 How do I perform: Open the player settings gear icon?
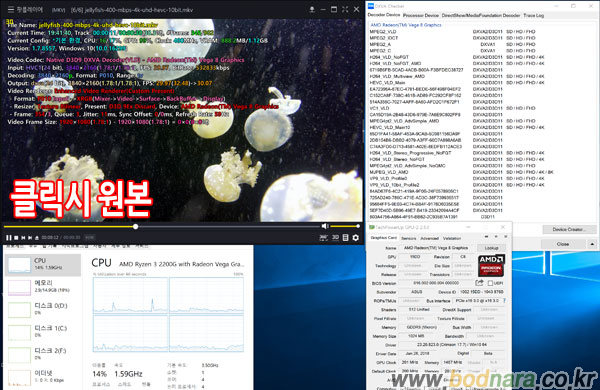coord(355,238)
